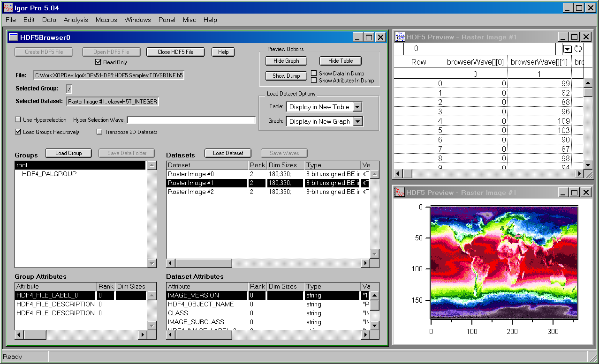Select HDF4_PALGROUP in Groups list
The image size is (599, 364).
pyautogui.click(x=80, y=174)
